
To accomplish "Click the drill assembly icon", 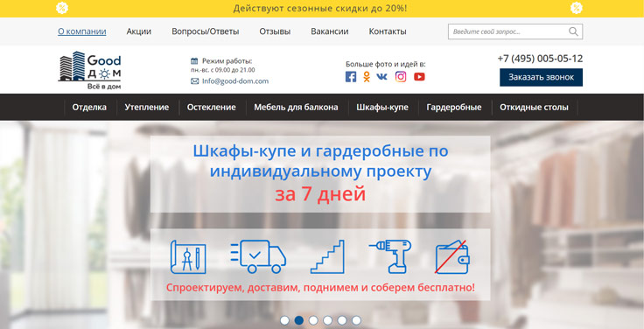I will point(390,256).
